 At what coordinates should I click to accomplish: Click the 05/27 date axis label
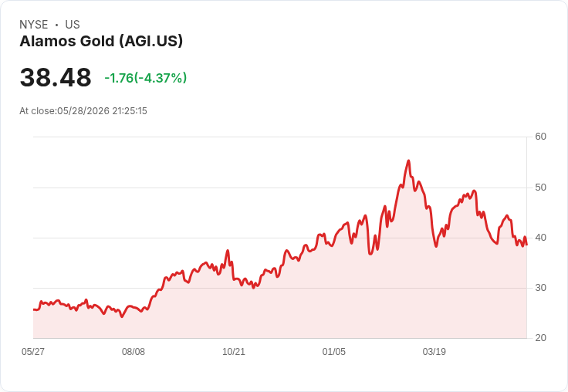pos(33,351)
